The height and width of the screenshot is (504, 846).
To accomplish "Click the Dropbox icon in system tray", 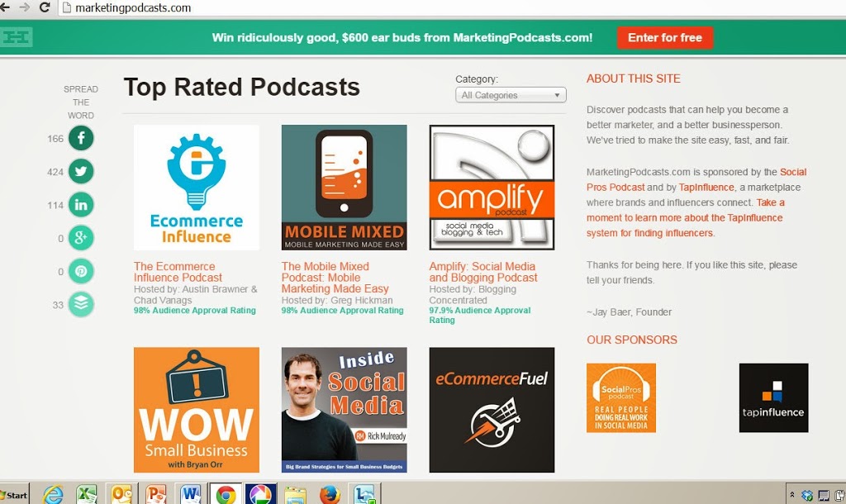I will click(x=807, y=496).
